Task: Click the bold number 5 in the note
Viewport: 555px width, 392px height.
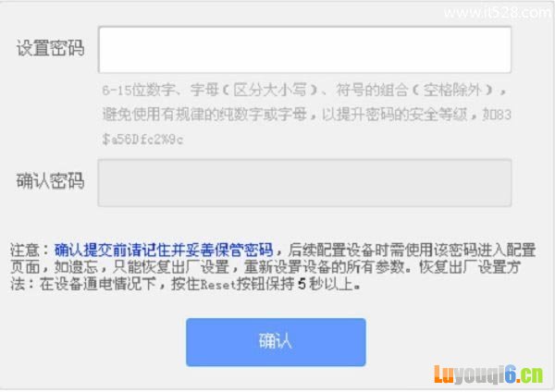Action: [x=302, y=284]
